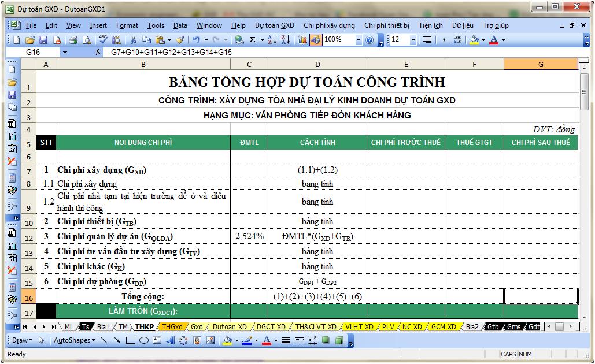Toggle the Select Objects arrow pointer
The image size is (595, 364).
tap(42, 340)
